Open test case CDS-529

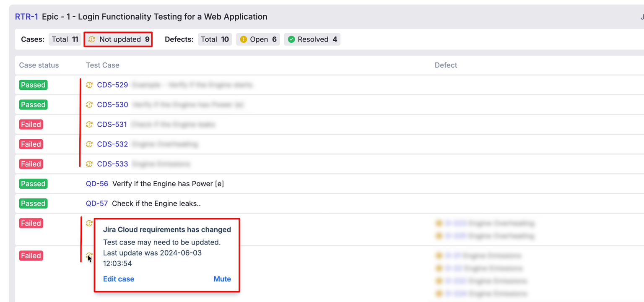click(x=112, y=85)
